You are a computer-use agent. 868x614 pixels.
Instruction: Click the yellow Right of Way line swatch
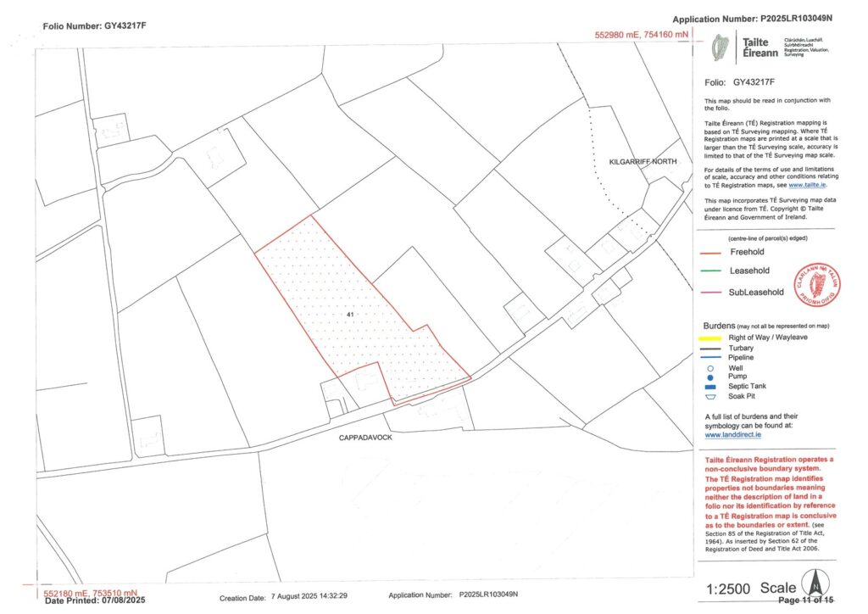pos(710,338)
